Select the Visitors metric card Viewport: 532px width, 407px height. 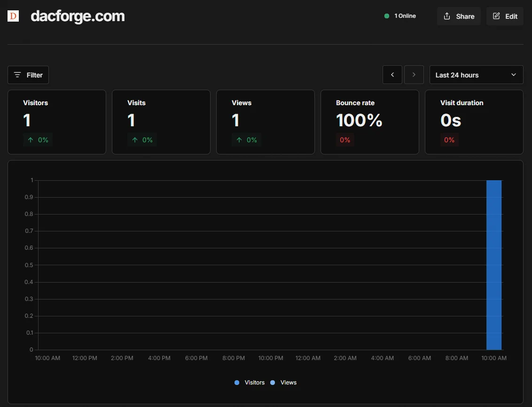[57, 122]
